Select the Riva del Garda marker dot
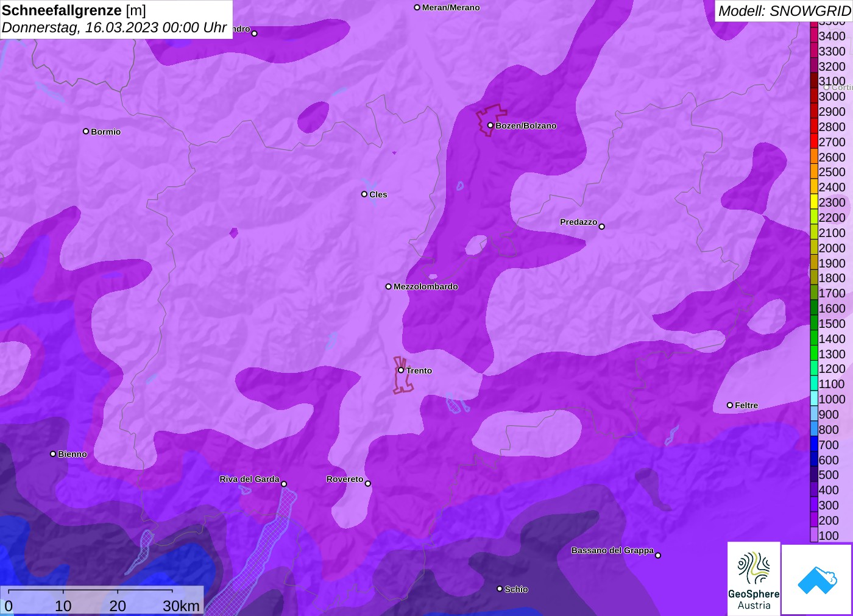Viewport: 853px width, 616px height. 284,484
